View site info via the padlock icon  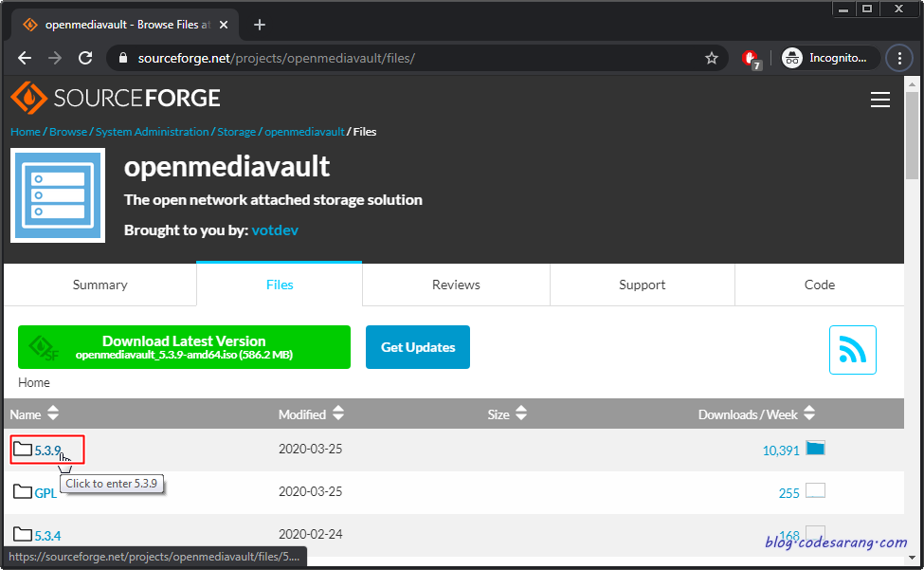122,58
